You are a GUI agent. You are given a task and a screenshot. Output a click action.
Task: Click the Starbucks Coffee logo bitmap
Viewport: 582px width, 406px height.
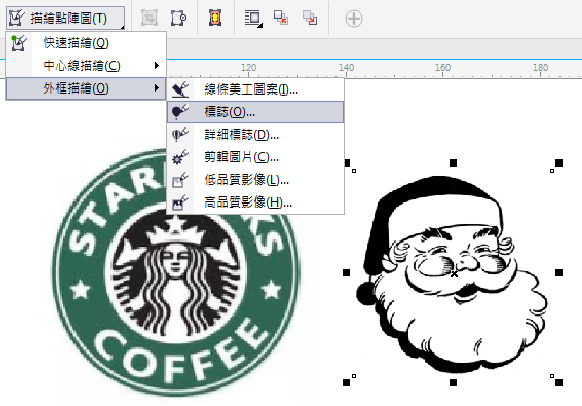click(x=175, y=273)
